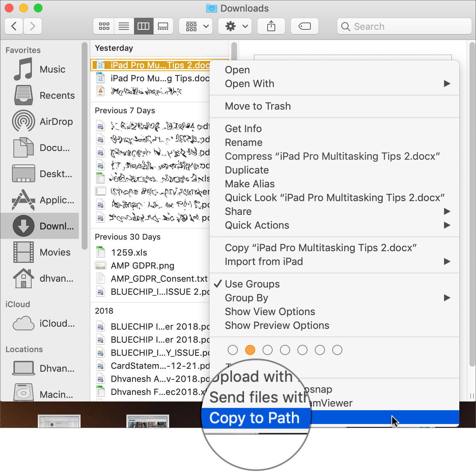Screen dimensions: 476x473
Task: Click the Tags icon in the toolbar
Action: click(x=305, y=26)
